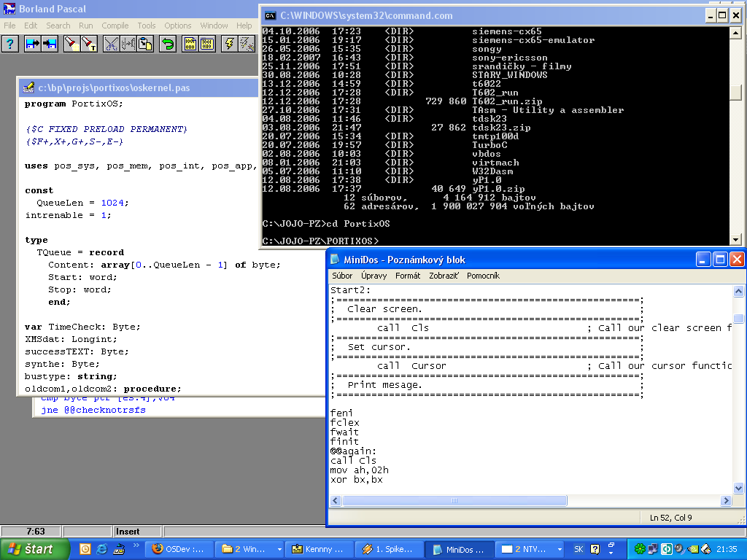747x560 pixels.
Task: Open the Pomocník menu in Notepad
Action: pyautogui.click(x=483, y=276)
